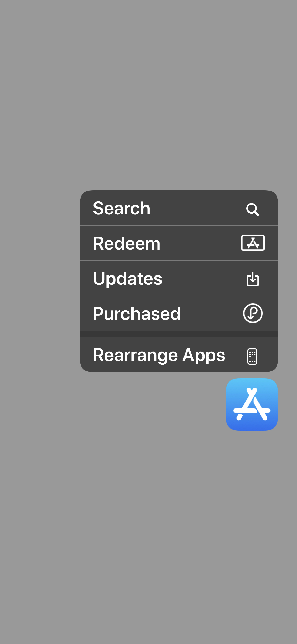Open Purchased from the App Store menu
Screen dimensions: 297x644
179,313
